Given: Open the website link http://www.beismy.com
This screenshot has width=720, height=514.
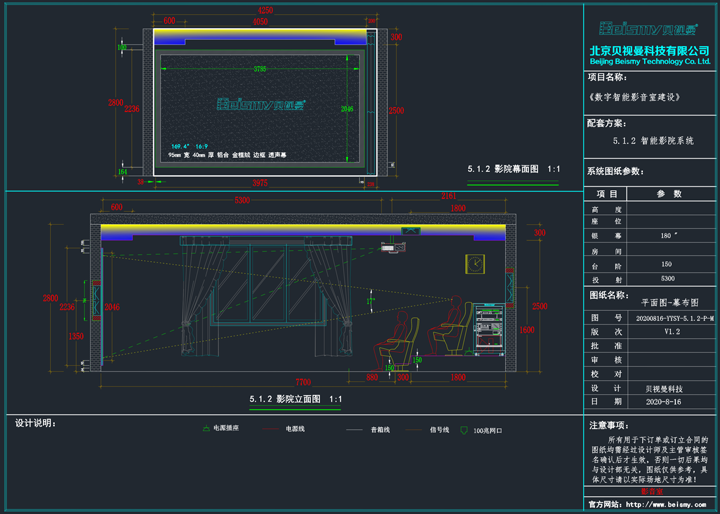Looking at the screenshot, I should pyautogui.click(x=666, y=504).
